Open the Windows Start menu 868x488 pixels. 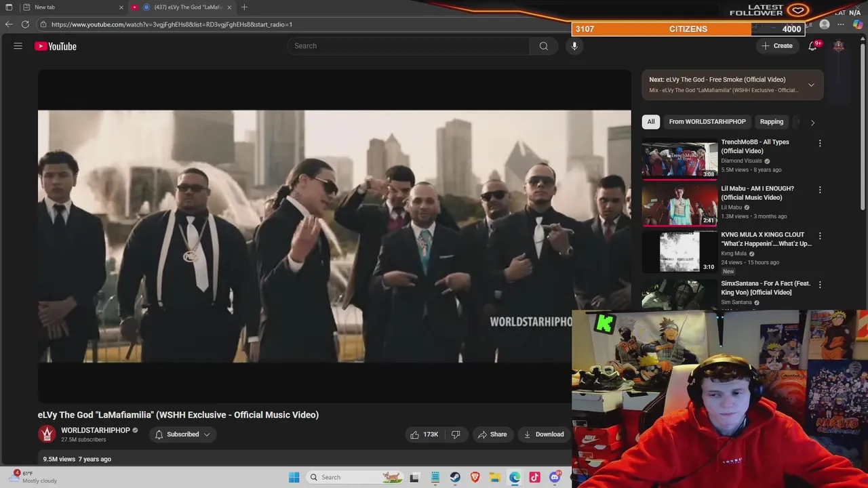tap(294, 477)
